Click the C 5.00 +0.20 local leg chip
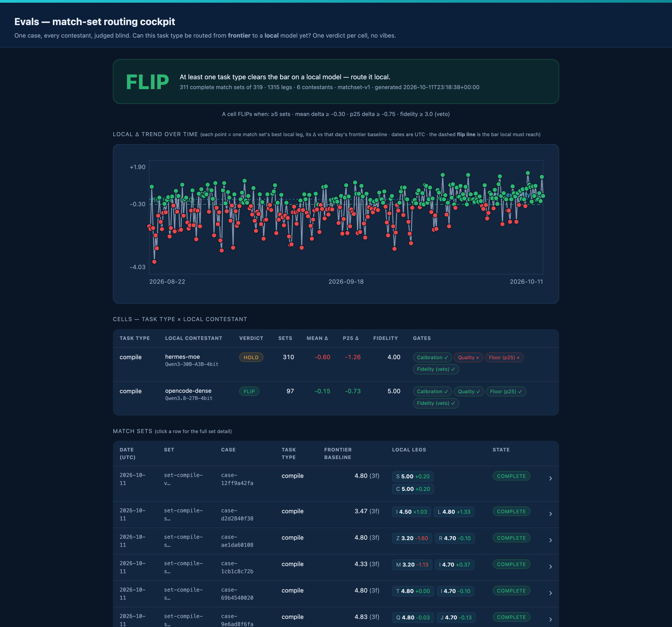The image size is (672, 627). (413, 489)
